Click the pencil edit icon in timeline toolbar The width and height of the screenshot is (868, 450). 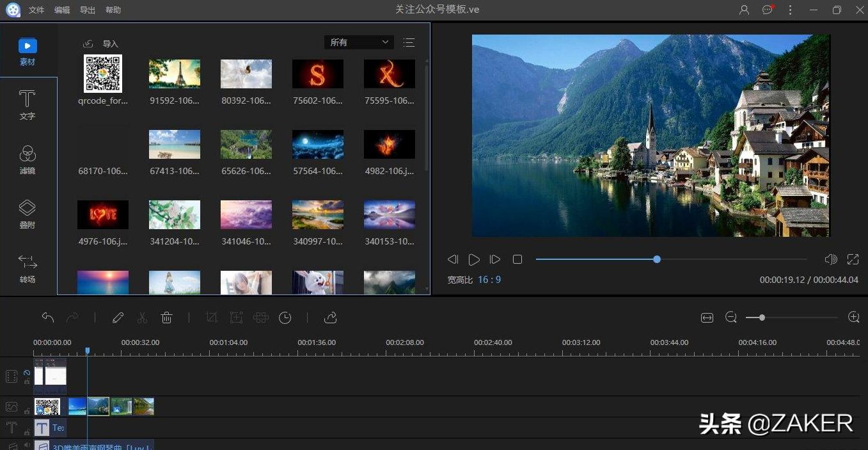[x=118, y=317]
